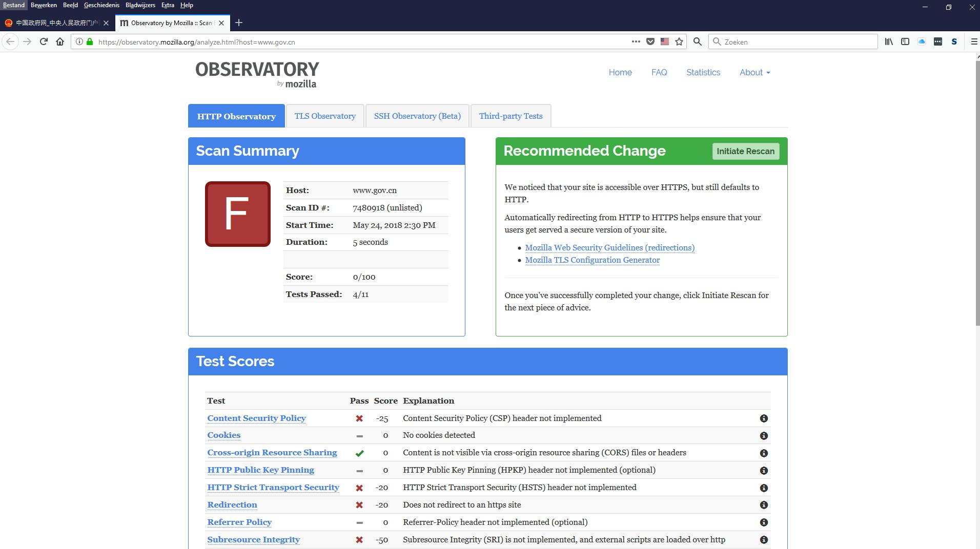Screen dimensions: 980x549
Task: Open Mozilla TLS Configuration Generator link
Action: (x=593, y=260)
